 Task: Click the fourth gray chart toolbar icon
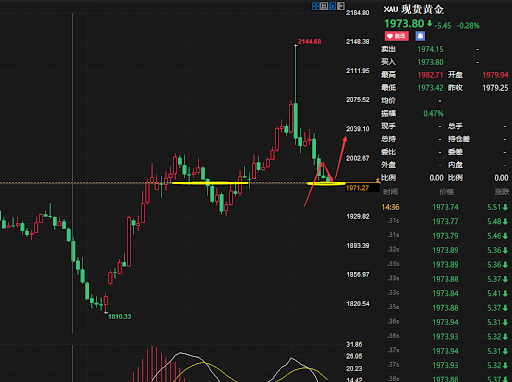pos(341,6)
